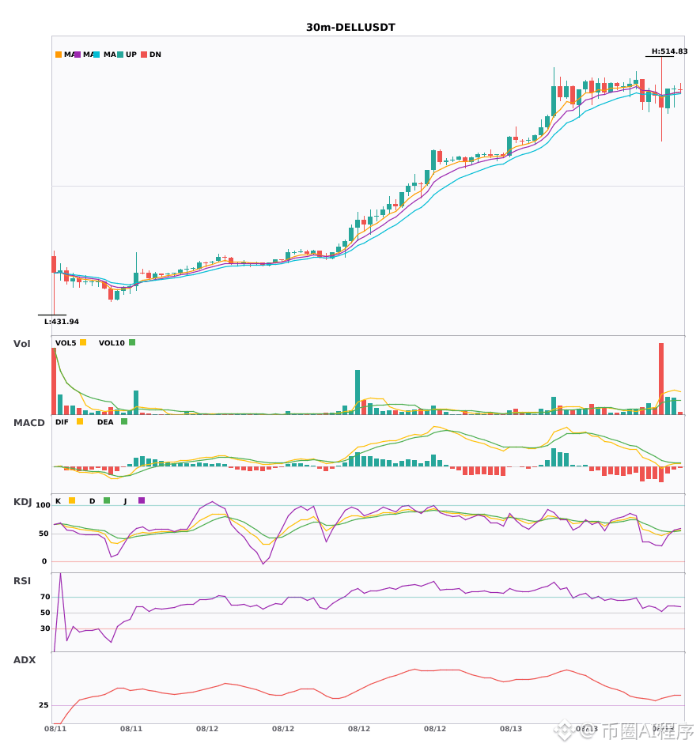
Task: Click the UP legend text
Action: (x=131, y=55)
